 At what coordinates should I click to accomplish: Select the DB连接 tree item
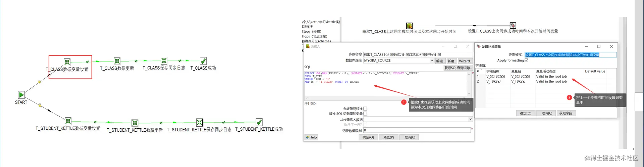coord(307,27)
